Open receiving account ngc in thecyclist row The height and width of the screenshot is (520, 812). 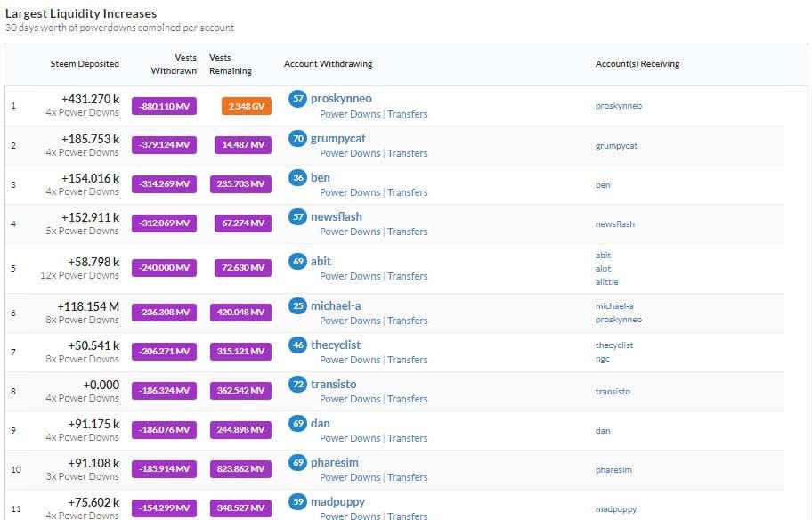pos(603,359)
